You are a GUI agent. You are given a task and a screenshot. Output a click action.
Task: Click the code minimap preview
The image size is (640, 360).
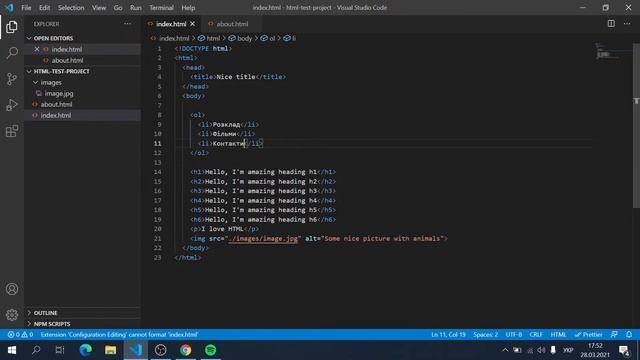pos(608,52)
